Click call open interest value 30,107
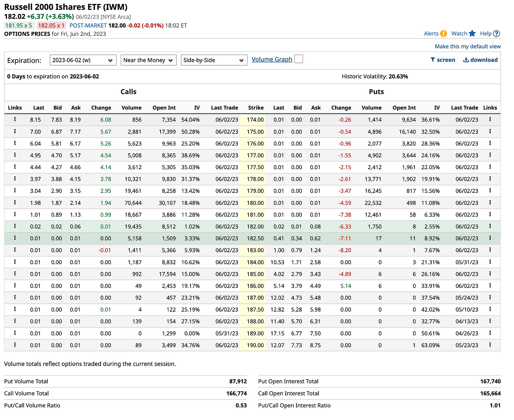This screenshot has width=514, height=420. pos(167,203)
